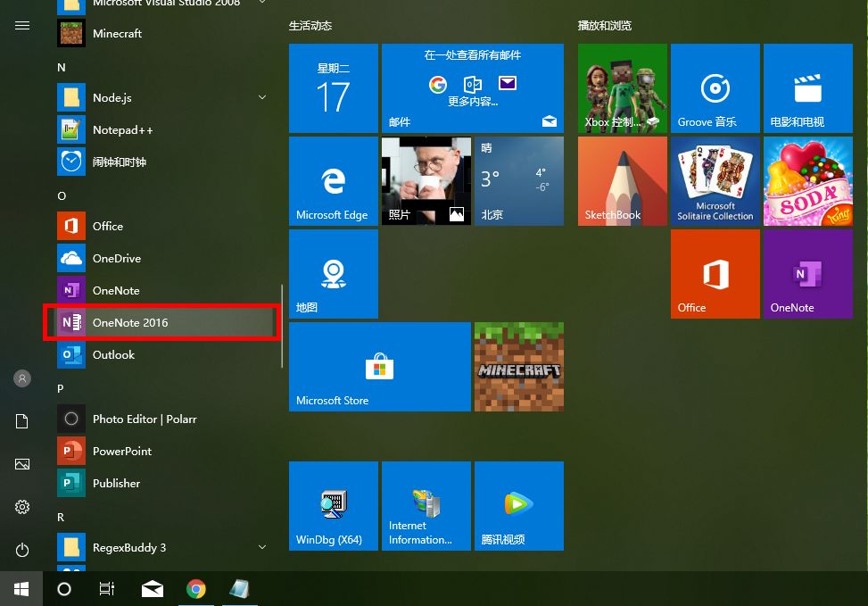The height and width of the screenshot is (606, 868).
Task: Open the 腾讯视频 tile
Action: tap(519, 506)
